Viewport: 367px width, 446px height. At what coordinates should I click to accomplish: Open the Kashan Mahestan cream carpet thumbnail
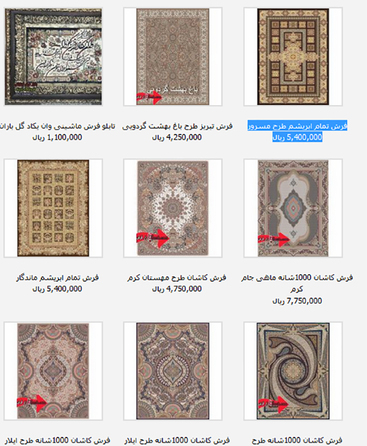pyautogui.click(x=173, y=208)
